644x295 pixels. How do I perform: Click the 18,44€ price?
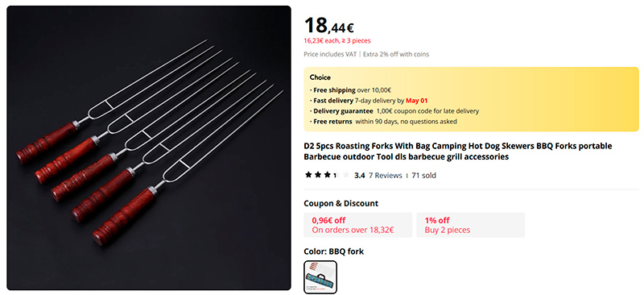(328, 26)
